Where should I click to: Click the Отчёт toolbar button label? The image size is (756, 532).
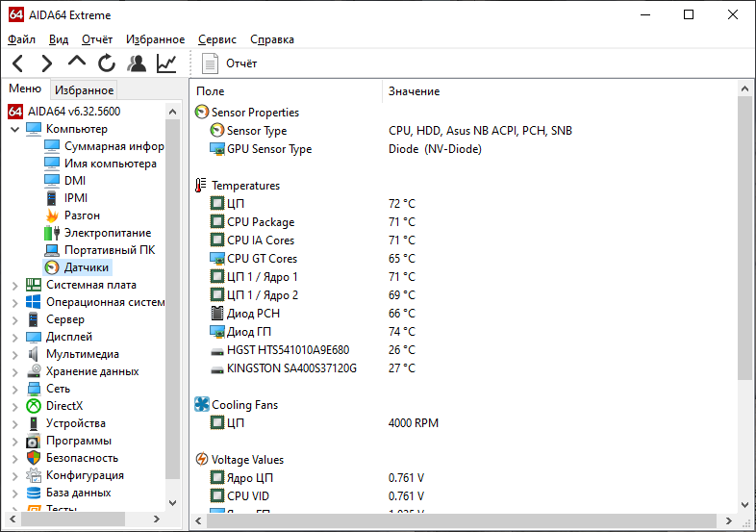[x=241, y=63]
